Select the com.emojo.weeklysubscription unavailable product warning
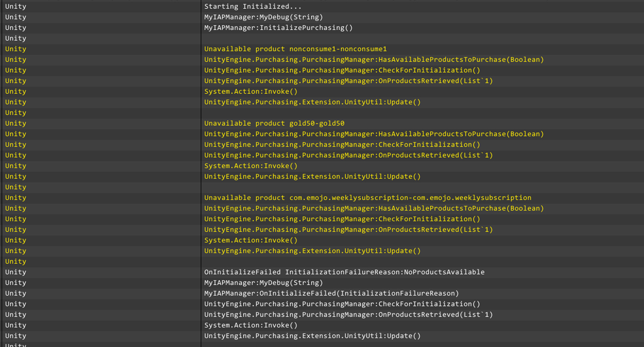 (368, 198)
